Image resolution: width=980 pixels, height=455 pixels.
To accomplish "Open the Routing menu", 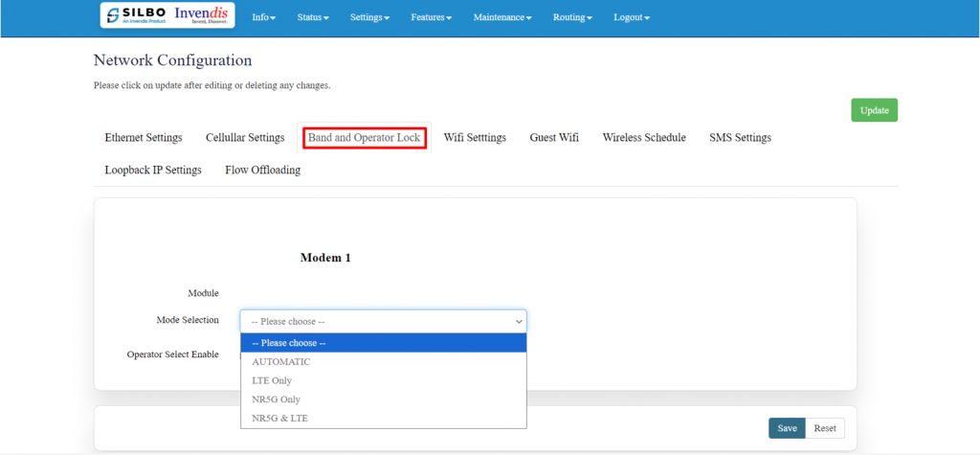I will point(574,18).
